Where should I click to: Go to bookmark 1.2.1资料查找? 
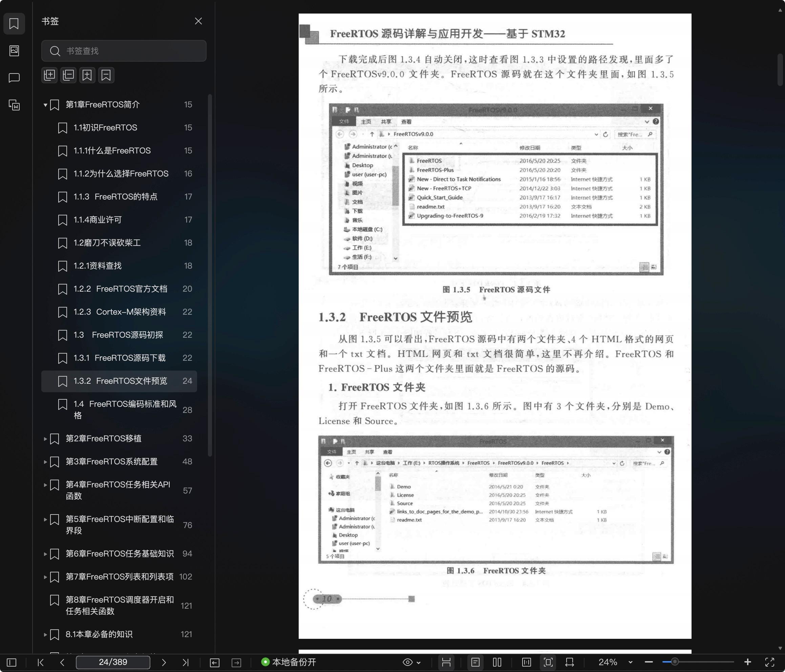[119, 266]
